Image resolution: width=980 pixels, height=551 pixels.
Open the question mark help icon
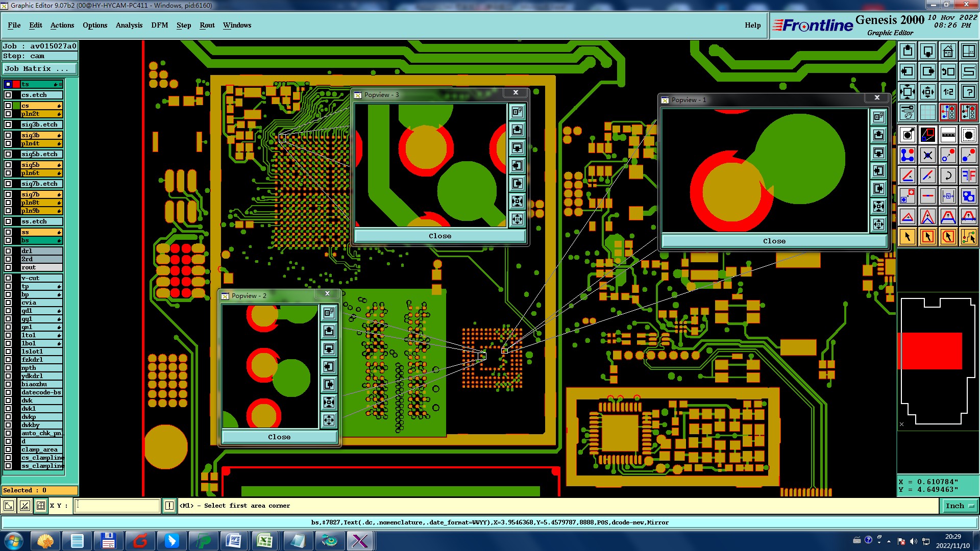pos(968,92)
